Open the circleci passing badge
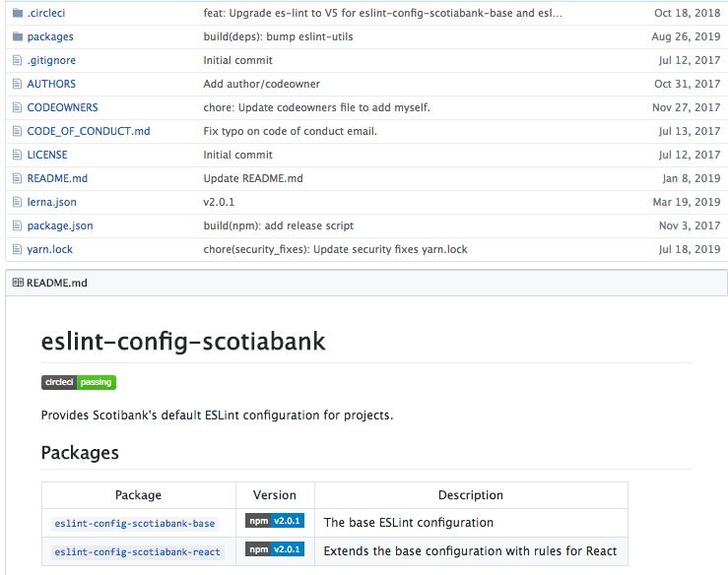Image resolution: width=728 pixels, height=575 pixels. 79,382
